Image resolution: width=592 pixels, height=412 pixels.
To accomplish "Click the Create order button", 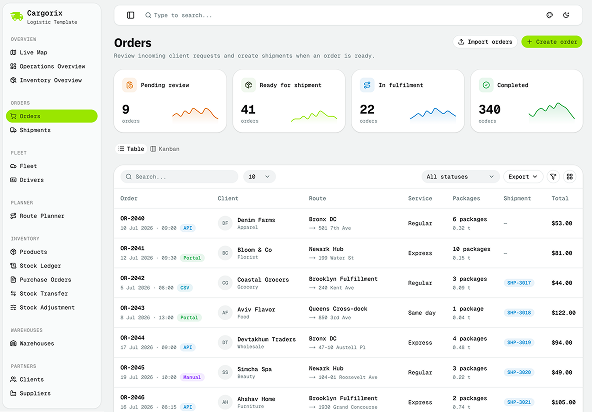I will point(552,42).
